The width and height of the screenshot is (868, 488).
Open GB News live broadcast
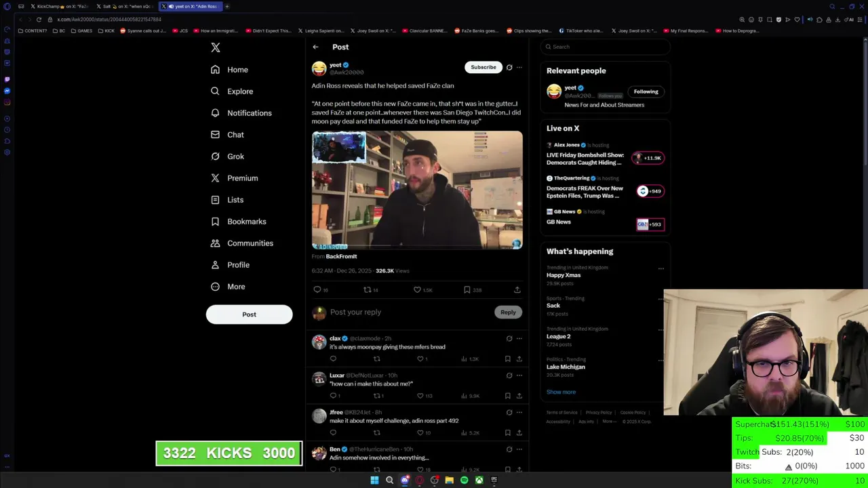pyautogui.click(x=605, y=218)
